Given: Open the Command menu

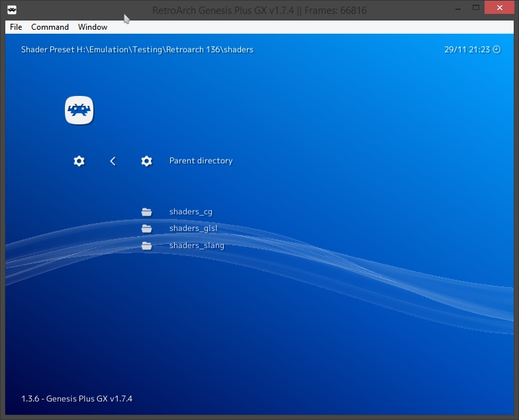Looking at the screenshot, I should (x=50, y=26).
